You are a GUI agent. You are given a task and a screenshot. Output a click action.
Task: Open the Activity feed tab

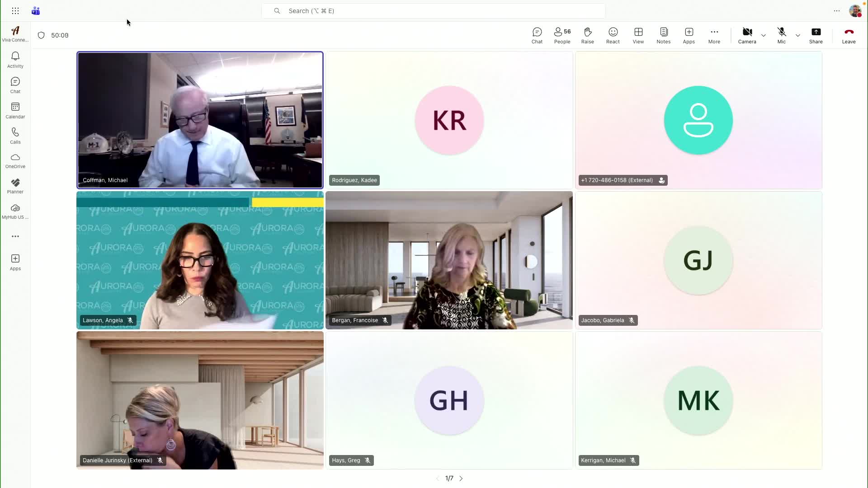coord(15,60)
